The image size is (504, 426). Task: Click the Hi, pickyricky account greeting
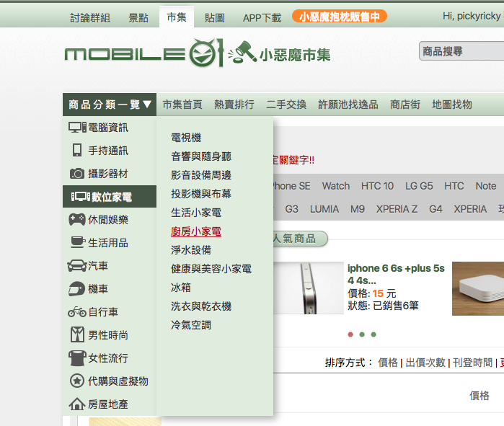pos(472,16)
